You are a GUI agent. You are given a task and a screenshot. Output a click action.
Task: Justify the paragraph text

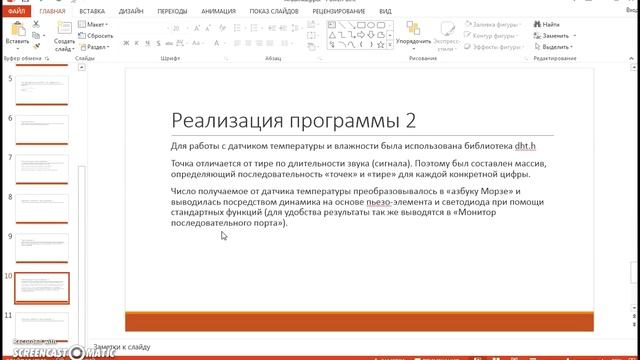270,43
